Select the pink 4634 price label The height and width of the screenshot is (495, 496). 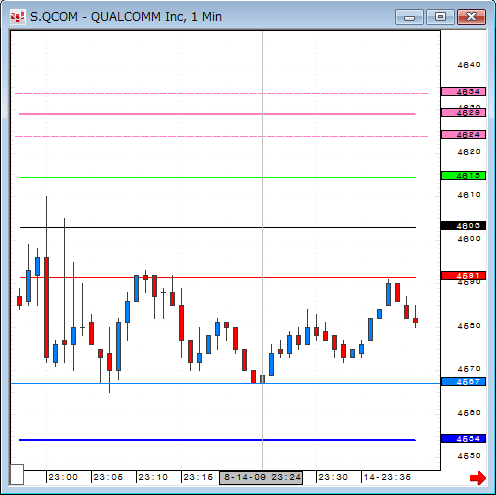click(463, 92)
